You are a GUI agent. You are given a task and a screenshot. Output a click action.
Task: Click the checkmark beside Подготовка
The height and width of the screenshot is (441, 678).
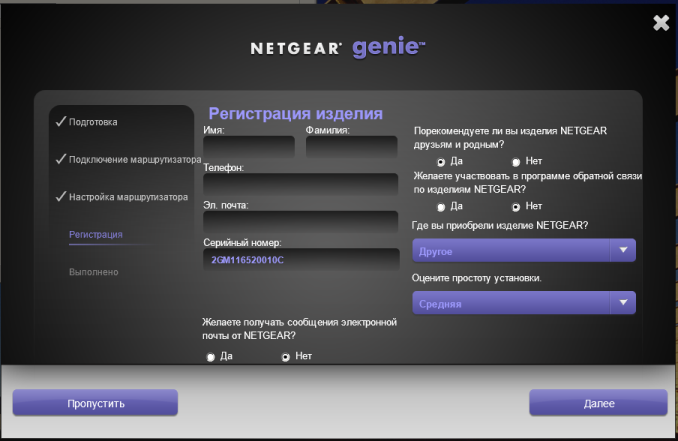coord(61,121)
